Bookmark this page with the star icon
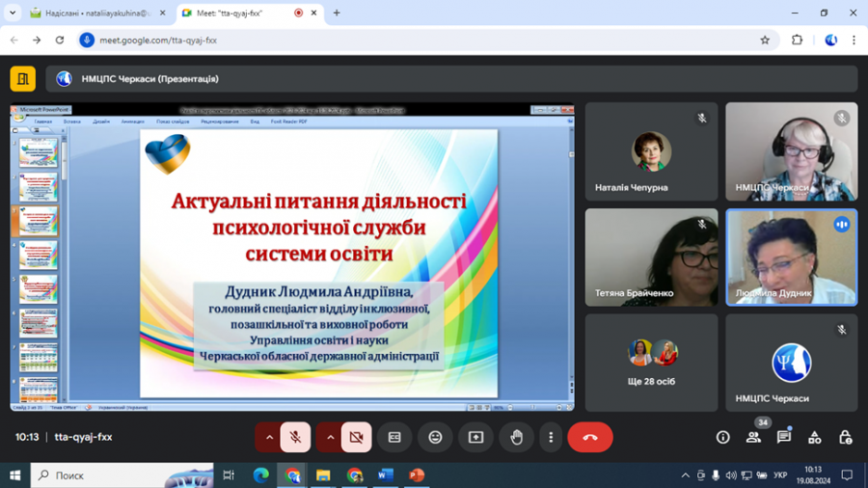868x488 pixels. coord(765,40)
